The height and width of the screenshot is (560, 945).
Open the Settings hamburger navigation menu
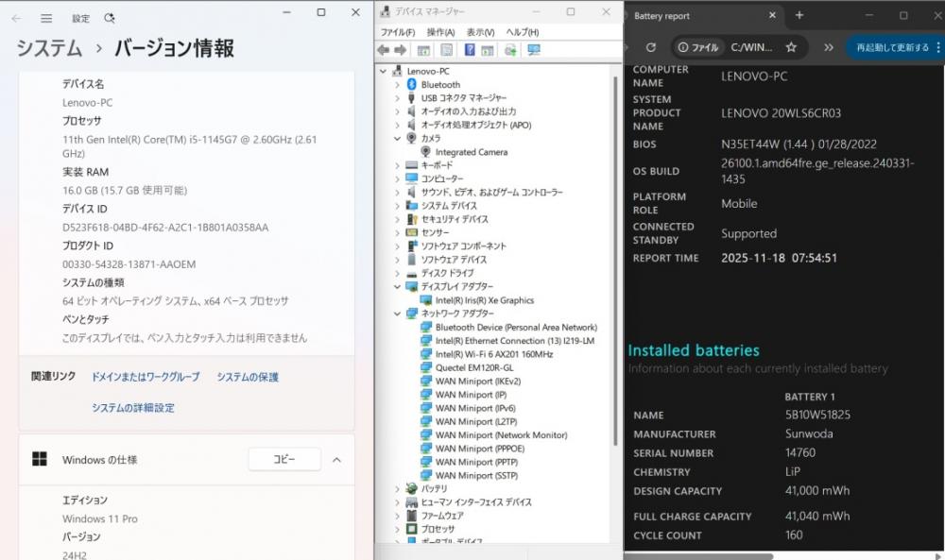[46, 18]
